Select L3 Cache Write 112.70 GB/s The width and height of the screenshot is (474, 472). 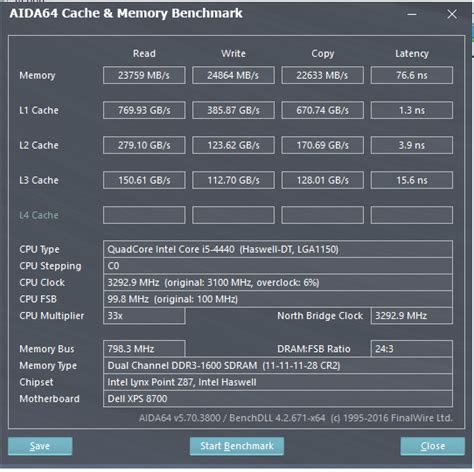click(x=233, y=180)
